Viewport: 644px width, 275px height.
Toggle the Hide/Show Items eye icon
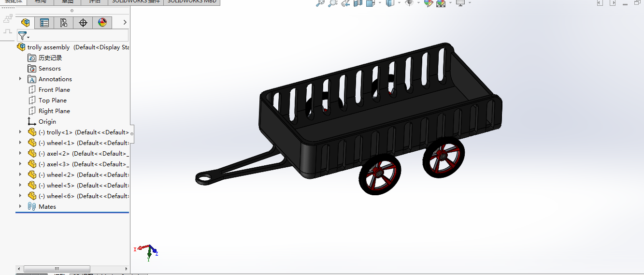pyautogui.click(x=409, y=3)
